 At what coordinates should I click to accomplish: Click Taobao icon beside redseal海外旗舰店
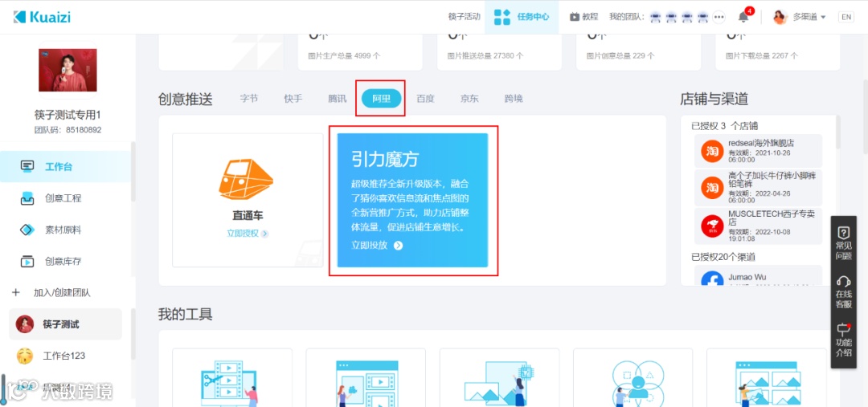coord(712,151)
